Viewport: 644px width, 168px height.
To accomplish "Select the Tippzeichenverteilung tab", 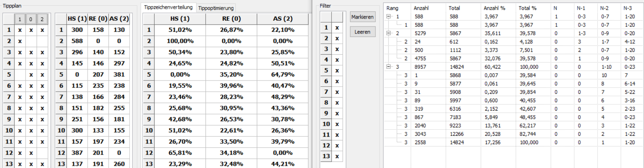I will tap(168, 7).
